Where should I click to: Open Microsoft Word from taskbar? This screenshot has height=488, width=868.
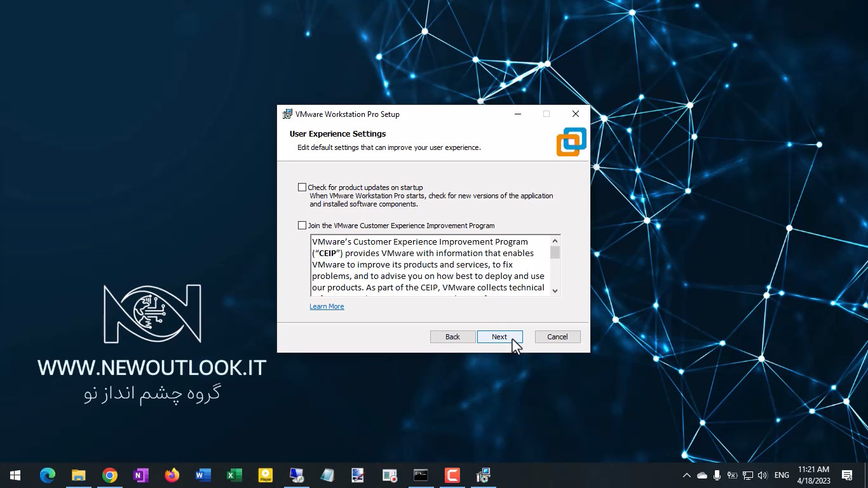click(x=203, y=475)
